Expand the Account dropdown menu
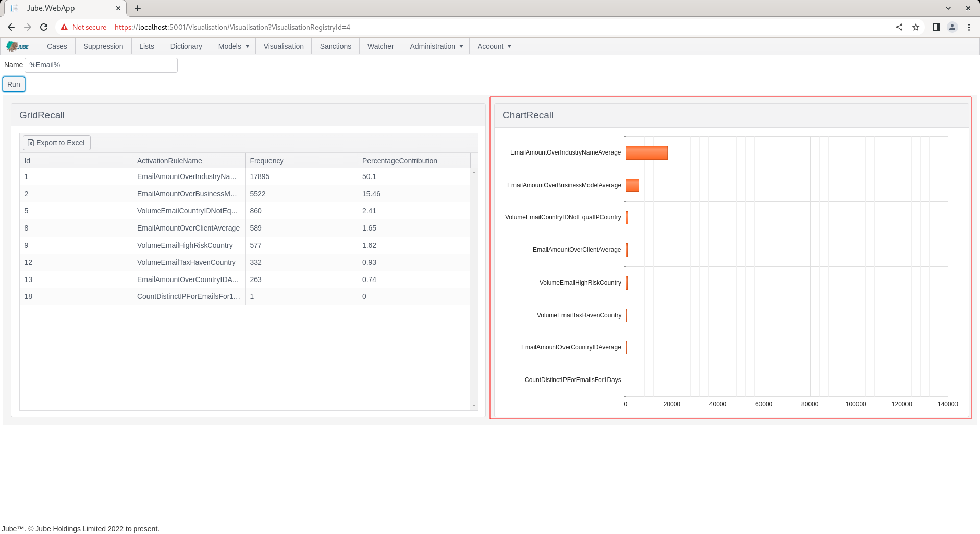 click(494, 46)
